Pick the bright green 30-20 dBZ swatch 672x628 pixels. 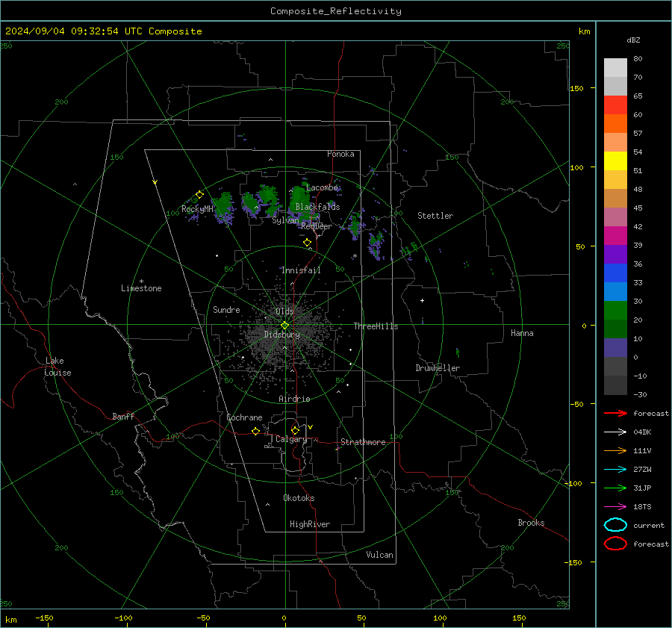point(615,310)
